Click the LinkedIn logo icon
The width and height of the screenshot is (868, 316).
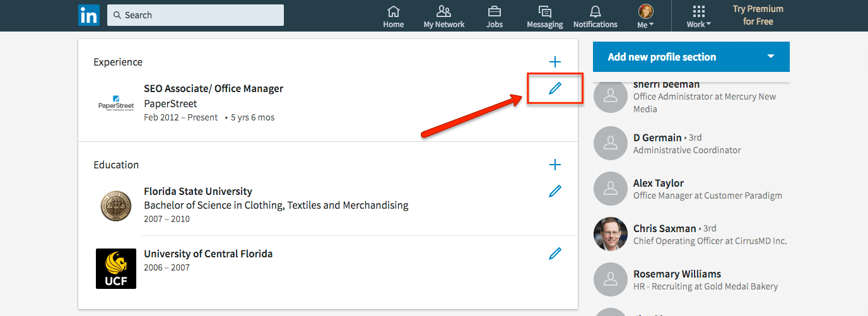point(88,15)
